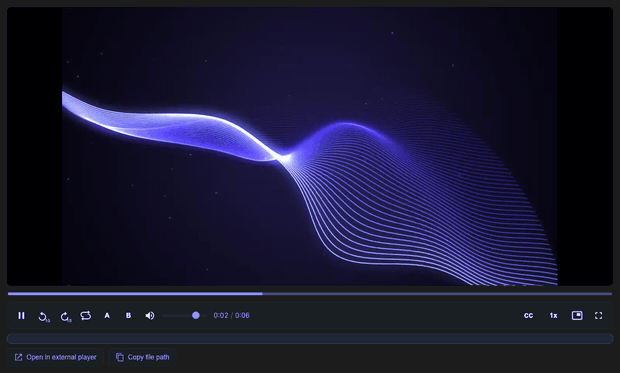The height and width of the screenshot is (373, 620).
Task: Click the video frame to toggle playback
Action: point(310,146)
